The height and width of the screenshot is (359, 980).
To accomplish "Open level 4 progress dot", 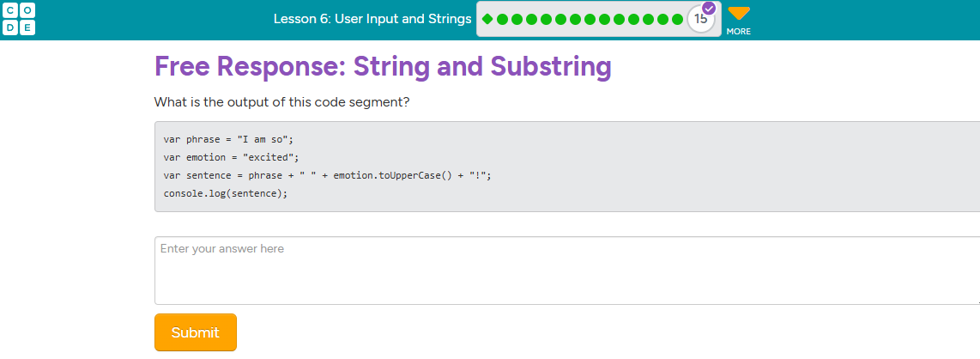I will (x=531, y=19).
